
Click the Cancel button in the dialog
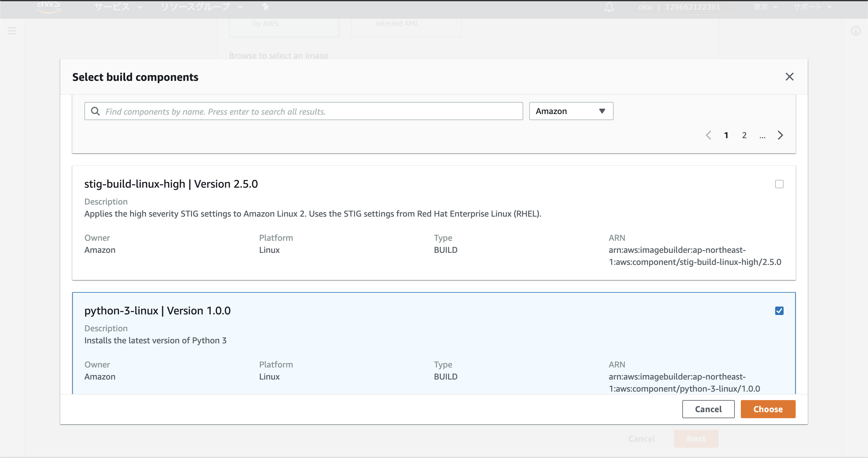coord(708,409)
